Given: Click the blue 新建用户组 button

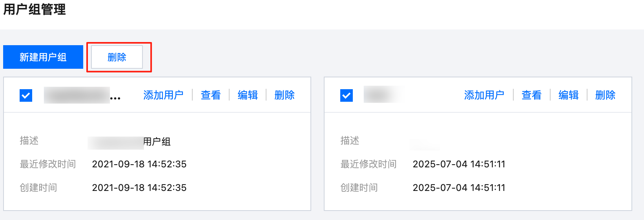Looking at the screenshot, I should click(43, 57).
